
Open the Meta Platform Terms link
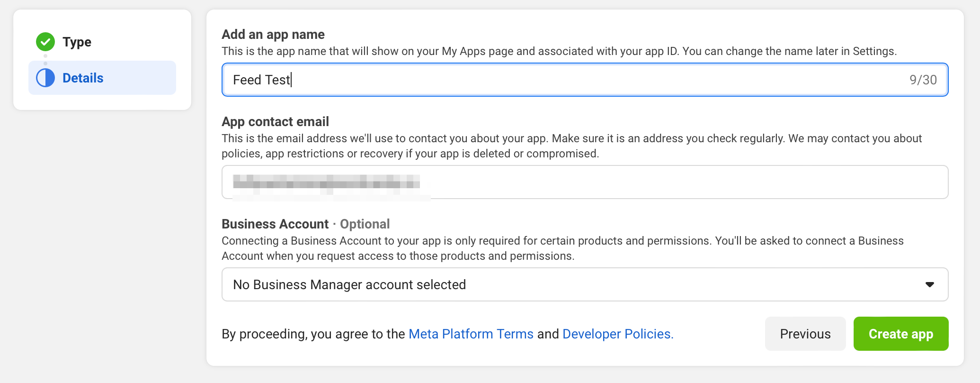pos(471,334)
